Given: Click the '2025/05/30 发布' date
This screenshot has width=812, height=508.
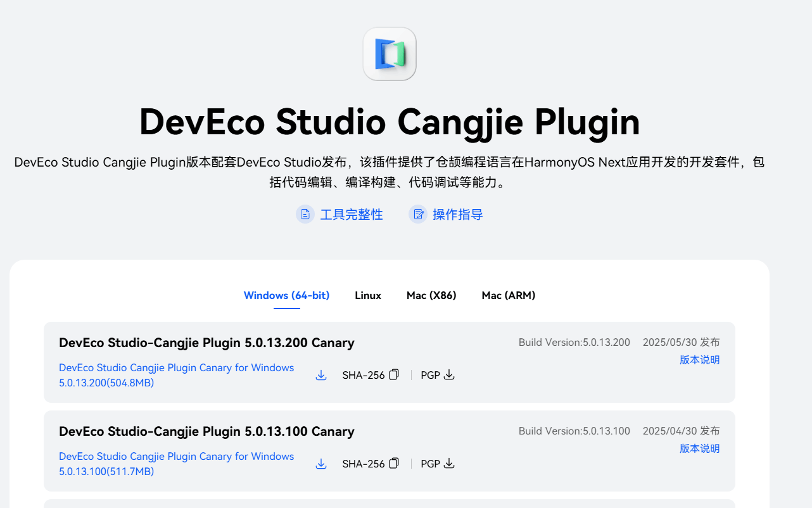Looking at the screenshot, I should [682, 342].
